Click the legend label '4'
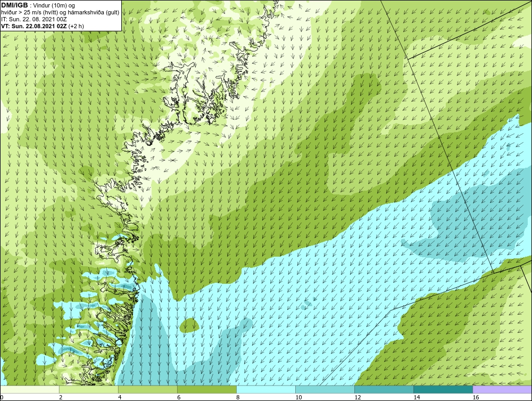Screen dimensions: 532x401 point(120,397)
